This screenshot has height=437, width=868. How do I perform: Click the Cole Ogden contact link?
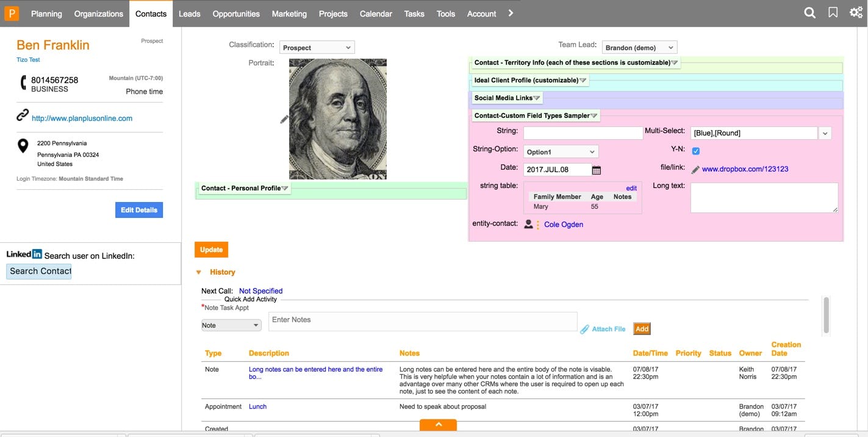click(x=562, y=223)
